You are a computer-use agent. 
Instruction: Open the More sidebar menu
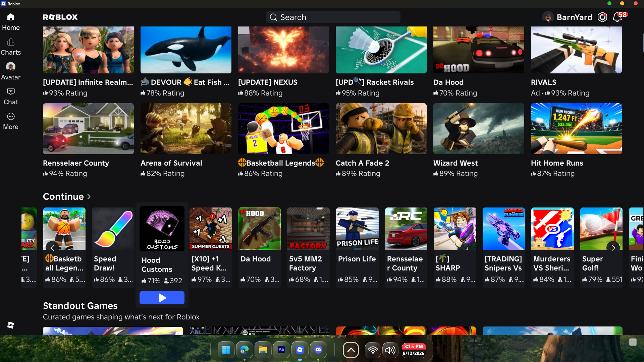11,121
